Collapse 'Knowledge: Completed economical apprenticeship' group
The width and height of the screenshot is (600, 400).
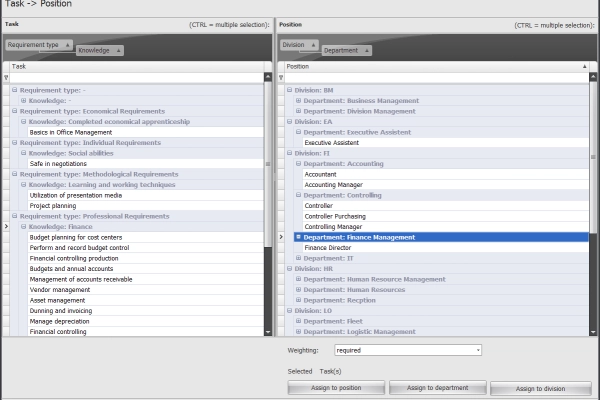23,121
